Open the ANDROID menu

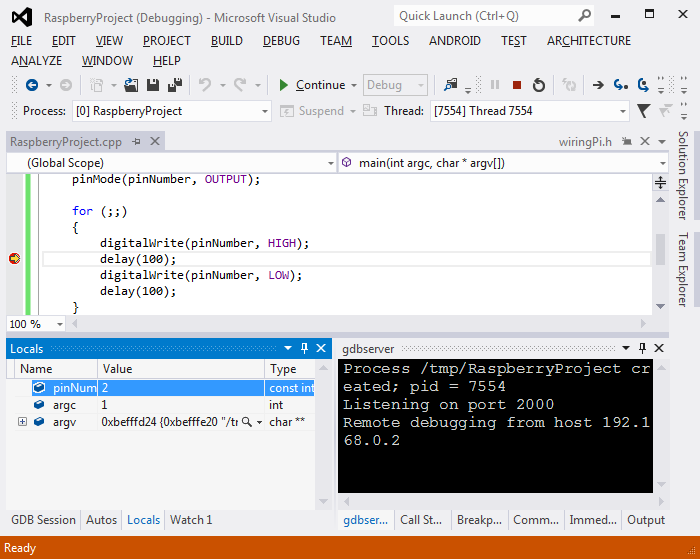pos(454,41)
